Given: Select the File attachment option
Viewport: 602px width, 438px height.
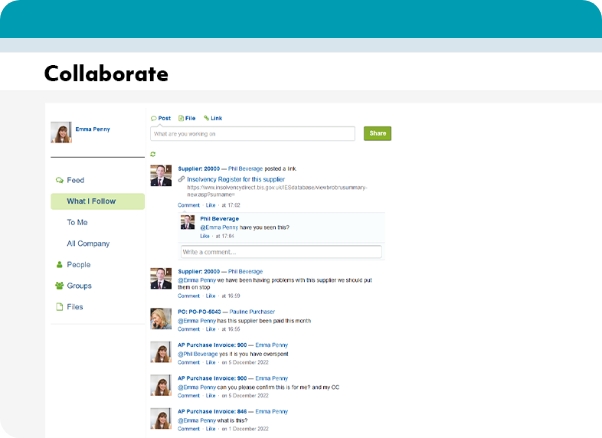Looking at the screenshot, I should coord(180,118).
